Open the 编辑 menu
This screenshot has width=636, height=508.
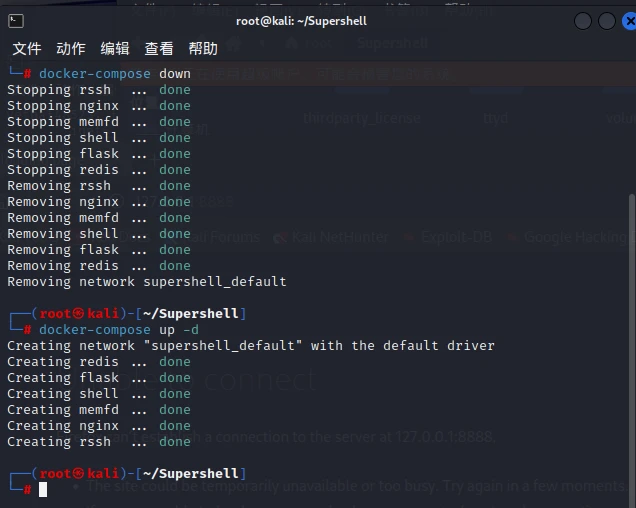point(115,49)
